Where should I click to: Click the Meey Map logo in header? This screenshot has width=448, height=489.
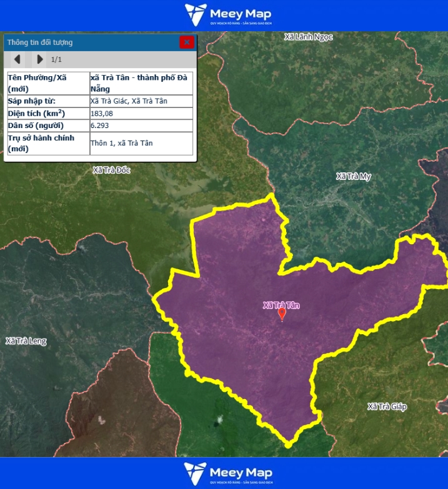pyautogui.click(x=228, y=15)
